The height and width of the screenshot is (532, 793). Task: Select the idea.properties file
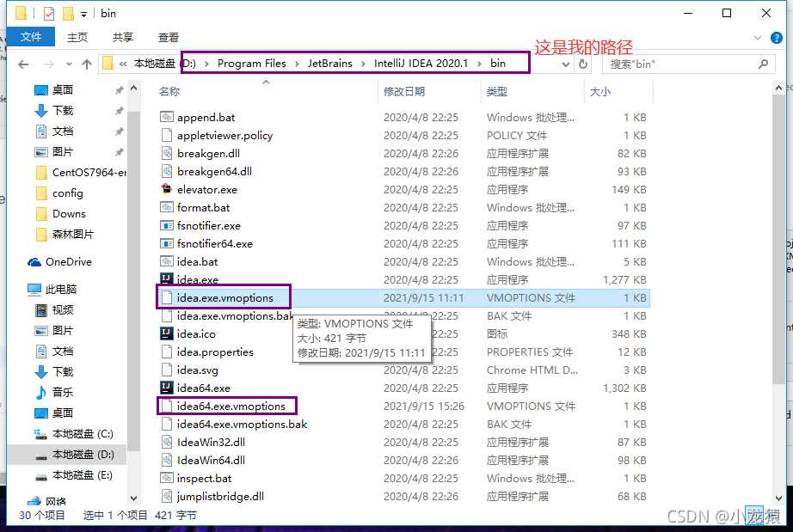[x=214, y=352]
